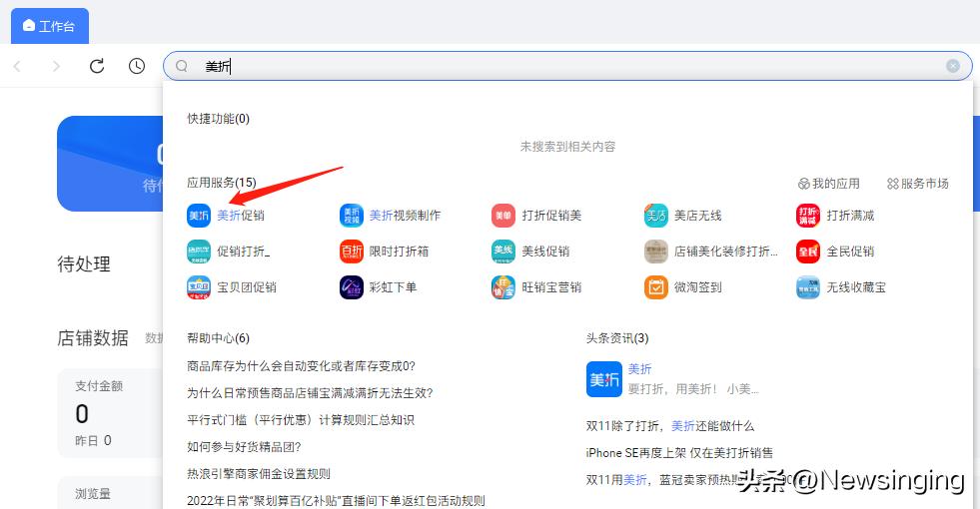Click the 待处理 heading
Image resolution: width=980 pixels, height=509 pixels.
coord(84,264)
